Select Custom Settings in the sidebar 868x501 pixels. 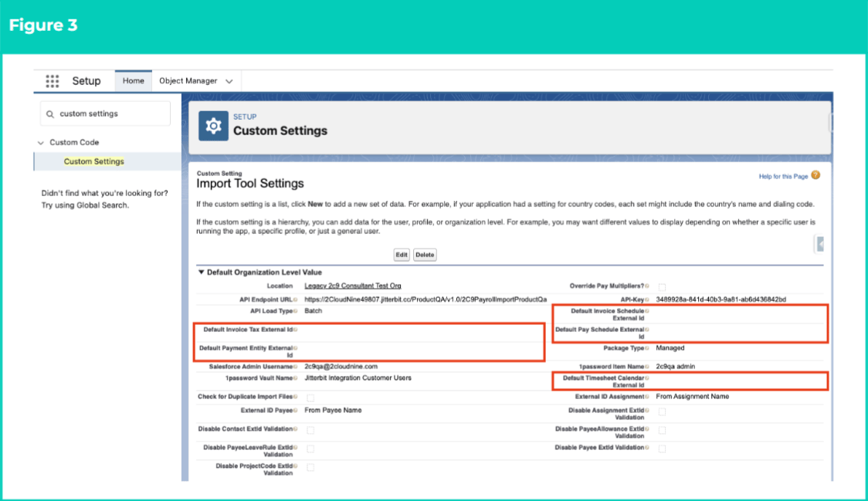(93, 161)
